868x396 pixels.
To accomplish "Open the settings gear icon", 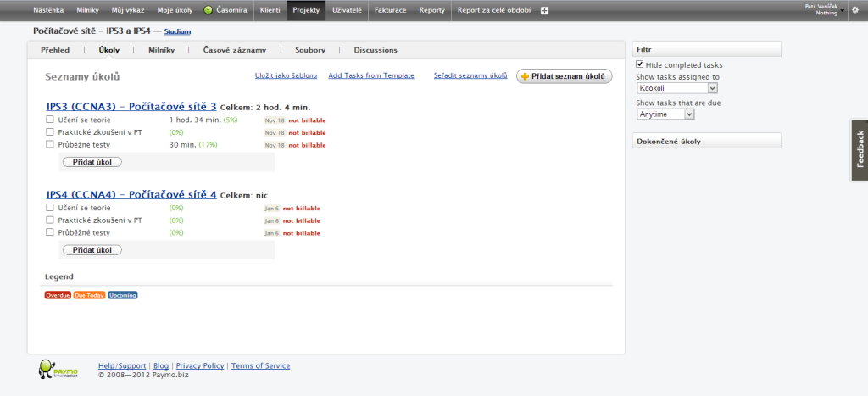I will 854,10.
